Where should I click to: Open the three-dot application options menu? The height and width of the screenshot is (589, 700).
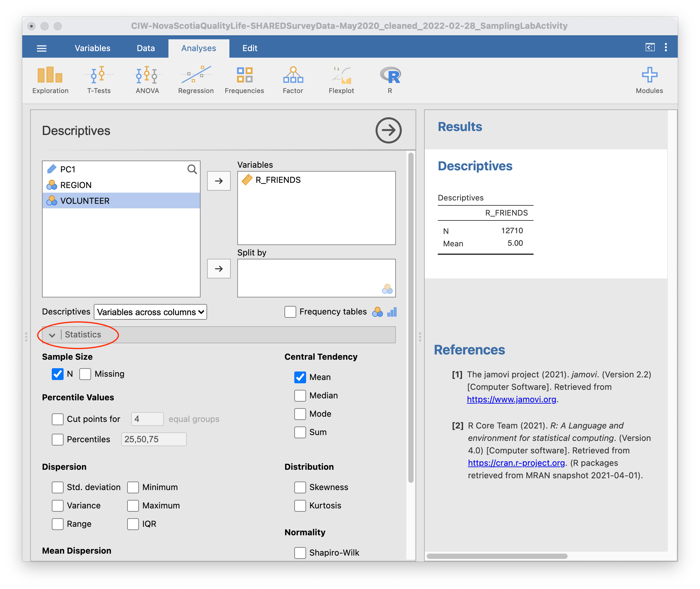(x=666, y=47)
